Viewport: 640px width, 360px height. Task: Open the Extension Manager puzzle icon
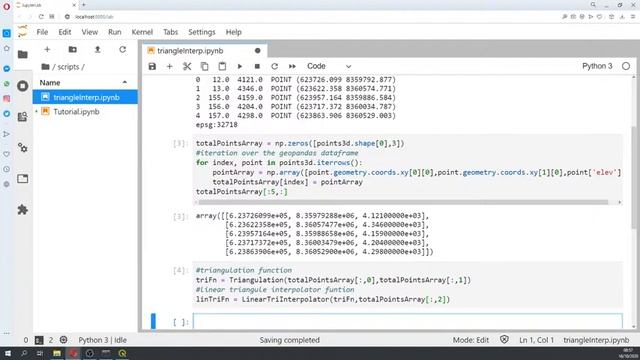tap(23, 210)
